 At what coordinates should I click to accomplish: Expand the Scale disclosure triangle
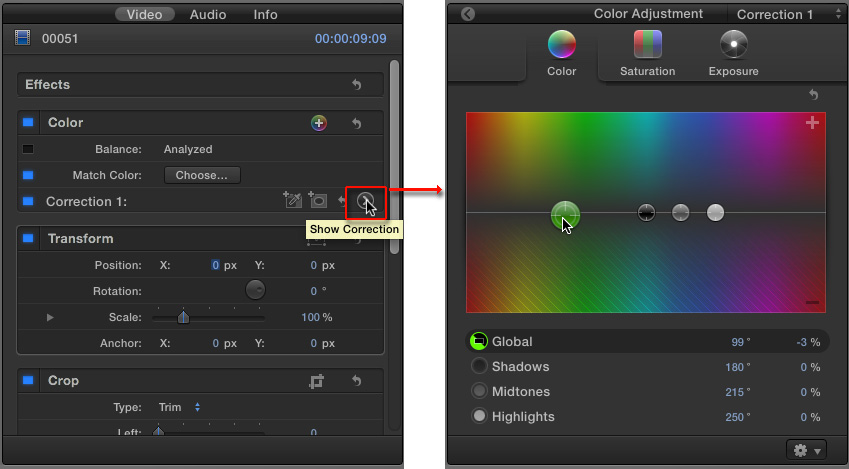(50, 317)
